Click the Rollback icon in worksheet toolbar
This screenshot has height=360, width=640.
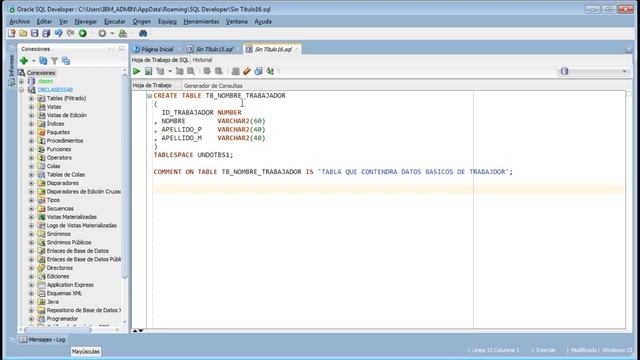point(219,71)
